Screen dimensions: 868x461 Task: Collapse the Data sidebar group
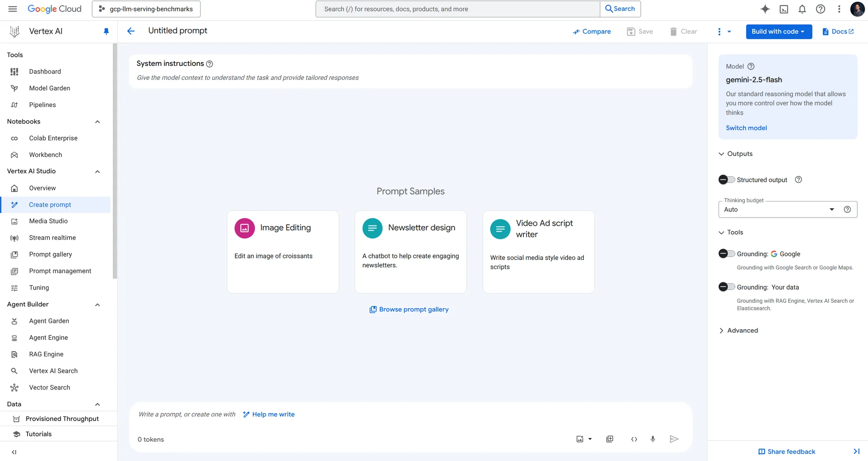coord(98,404)
